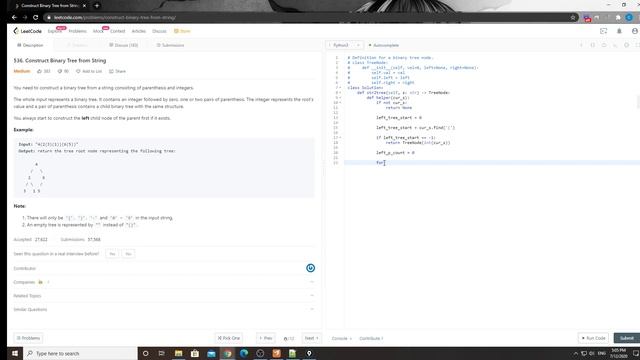
Task: Click the blue circular power icon
Action: point(310,268)
